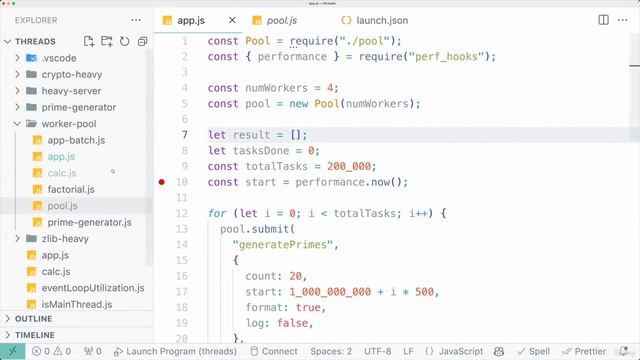The width and height of the screenshot is (640, 360).
Task: Expand the OUTLINE section
Action: 33,318
